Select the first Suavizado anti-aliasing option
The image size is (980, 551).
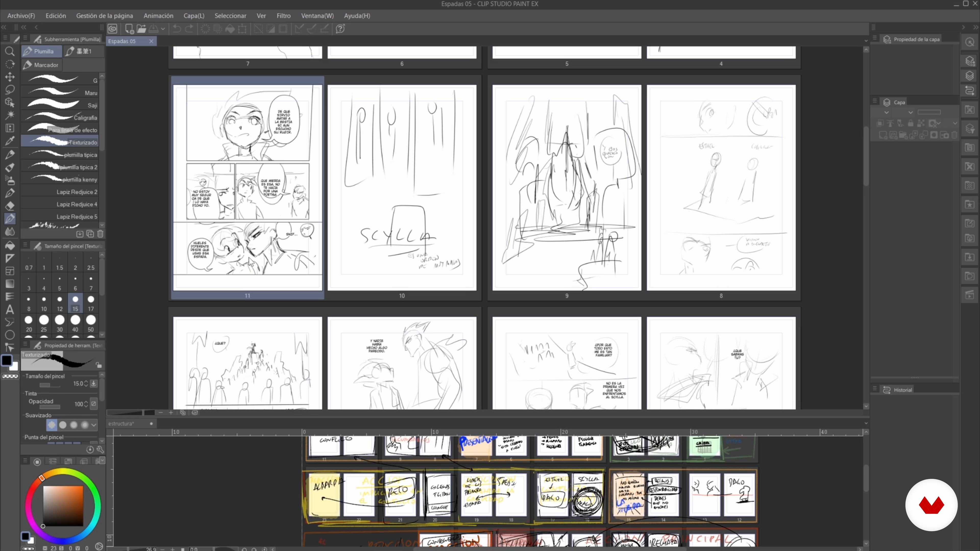[x=52, y=425]
